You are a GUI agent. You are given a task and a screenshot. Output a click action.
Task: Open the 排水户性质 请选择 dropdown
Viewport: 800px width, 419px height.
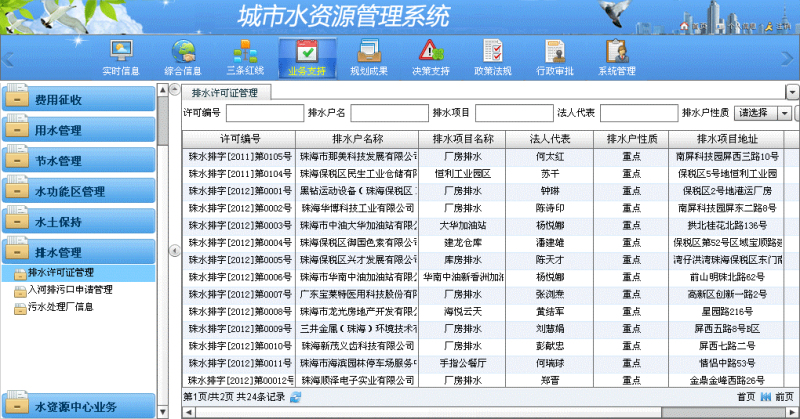pyautogui.click(x=764, y=112)
